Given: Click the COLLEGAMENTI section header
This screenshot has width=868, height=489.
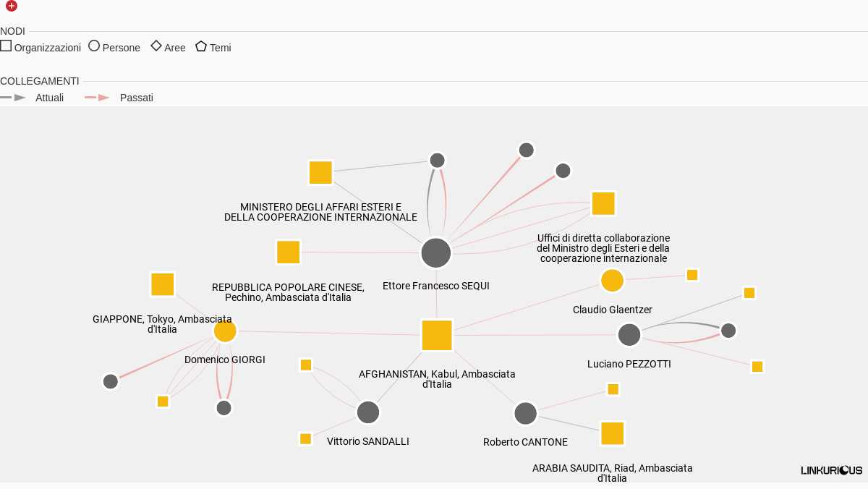Looking at the screenshot, I should tap(40, 81).
